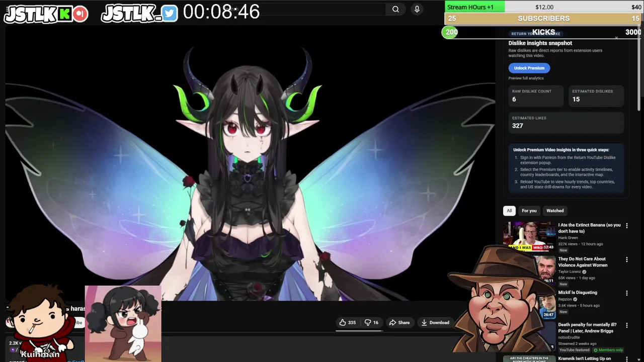Click the 3.6K views 5 hours ago text
Screen dimensions: 644x362
[579, 305]
